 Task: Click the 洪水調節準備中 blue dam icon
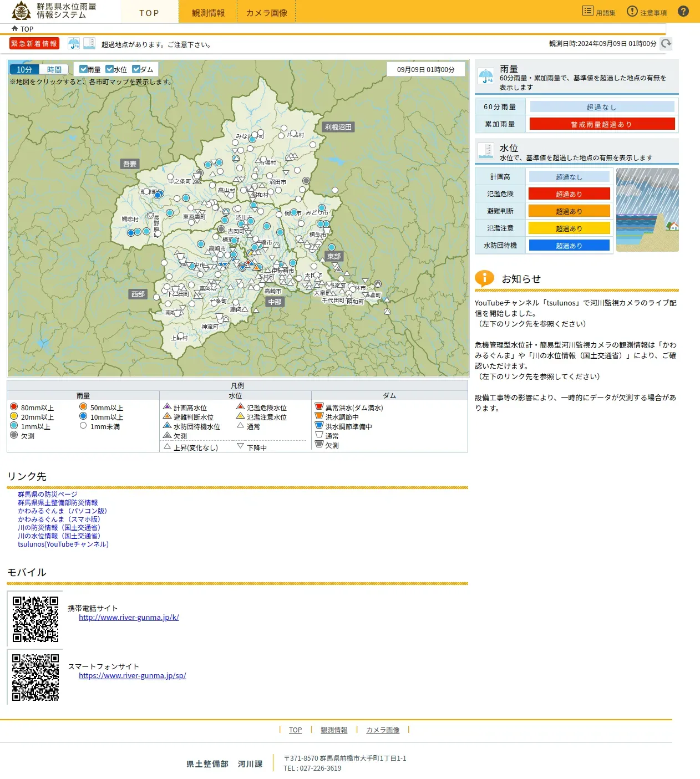[319, 425]
